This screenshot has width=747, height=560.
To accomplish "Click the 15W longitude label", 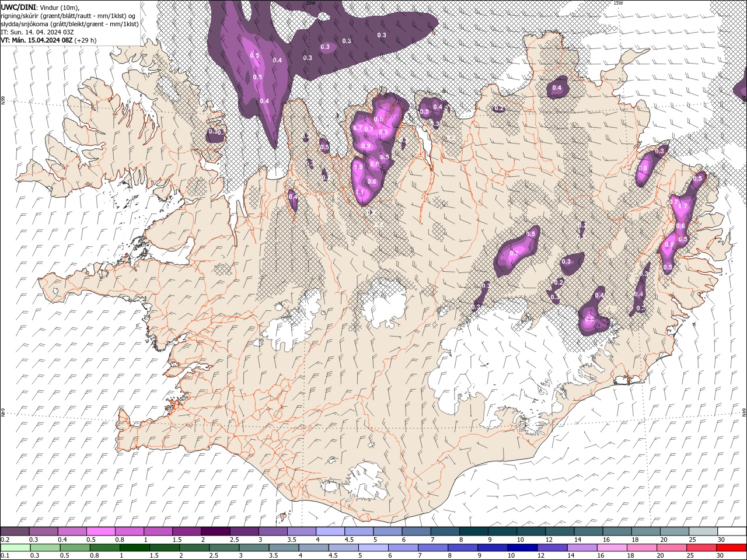I will (618, 3).
